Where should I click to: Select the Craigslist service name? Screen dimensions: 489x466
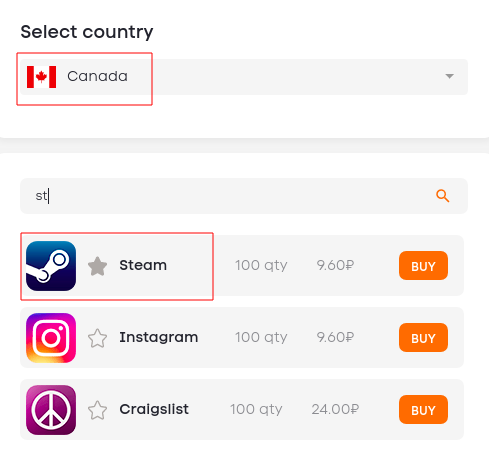[154, 409]
